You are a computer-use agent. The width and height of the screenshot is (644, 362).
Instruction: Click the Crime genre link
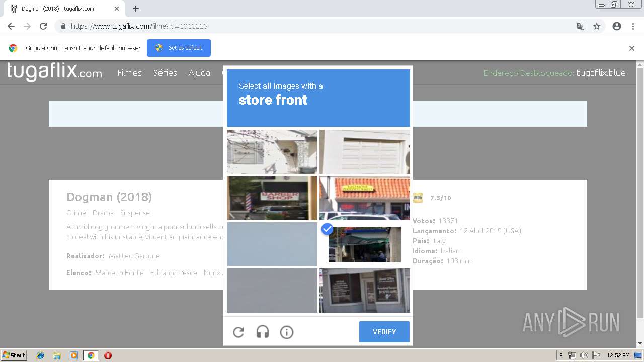(76, 213)
